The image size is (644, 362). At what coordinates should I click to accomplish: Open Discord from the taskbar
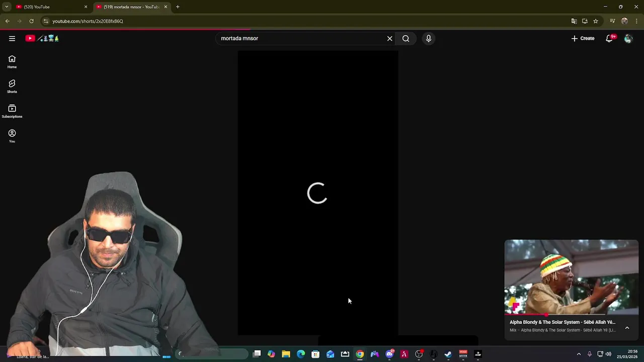pyautogui.click(x=389, y=354)
